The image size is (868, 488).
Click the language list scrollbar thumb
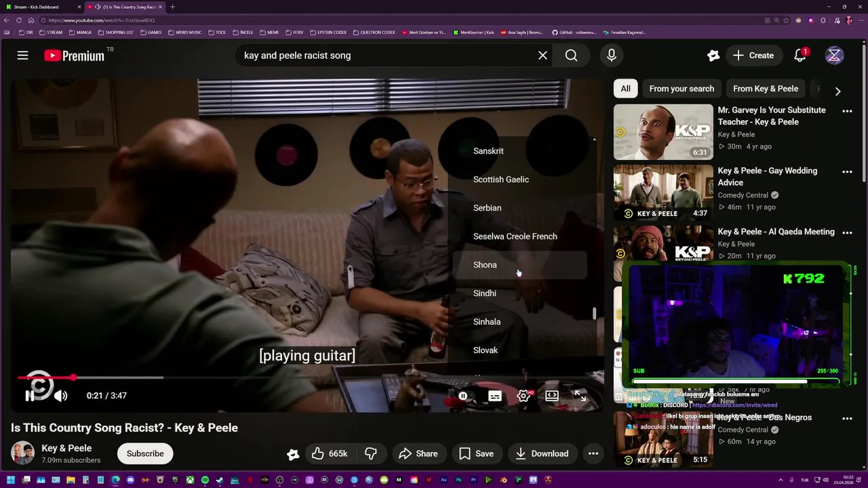[x=595, y=314]
